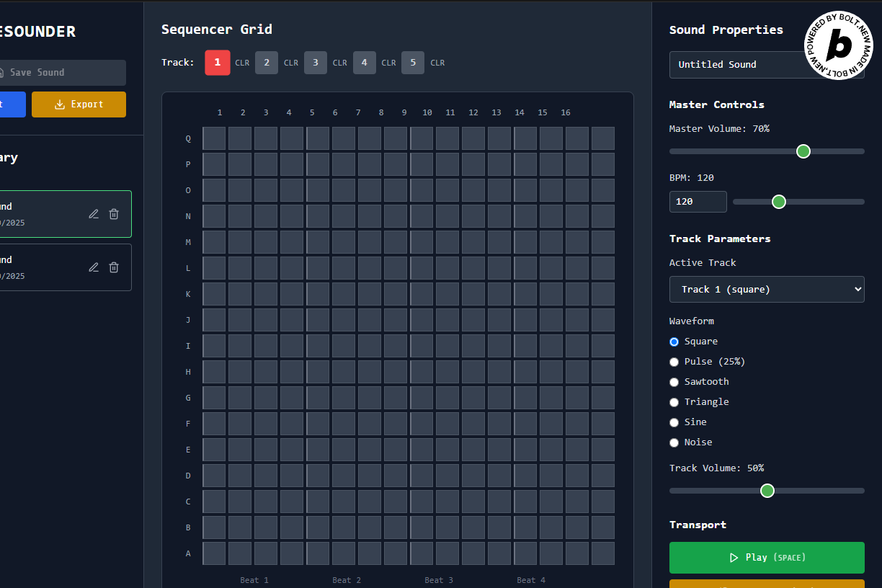This screenshot has height=588, width=882.
Task: Delete the first library sound via trash icon
Action: pyautogui.click(x=114, y=214)
